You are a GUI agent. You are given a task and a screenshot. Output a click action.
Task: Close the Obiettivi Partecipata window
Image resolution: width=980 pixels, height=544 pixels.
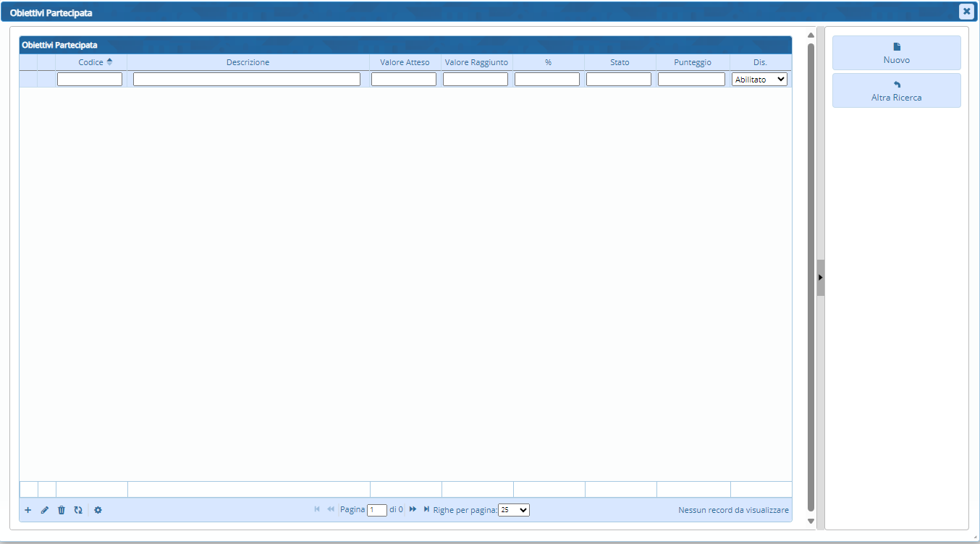(966, 12)
